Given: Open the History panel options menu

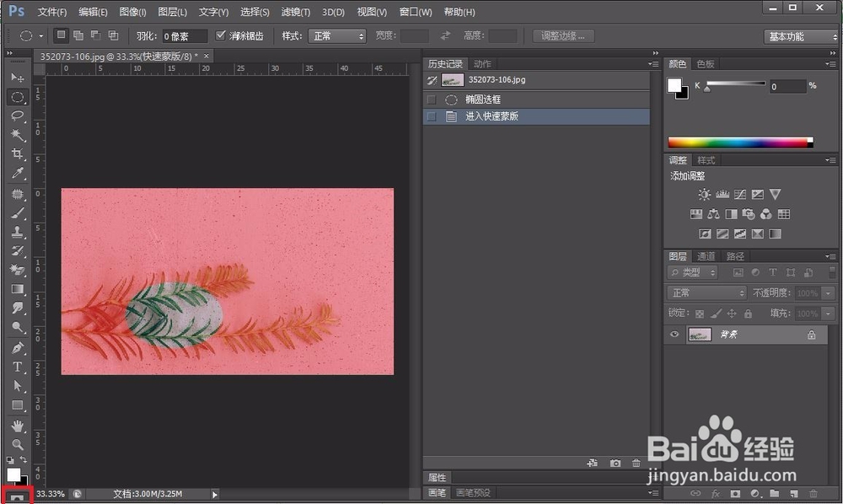Looking at the screenshot, I should coord(653,64).
